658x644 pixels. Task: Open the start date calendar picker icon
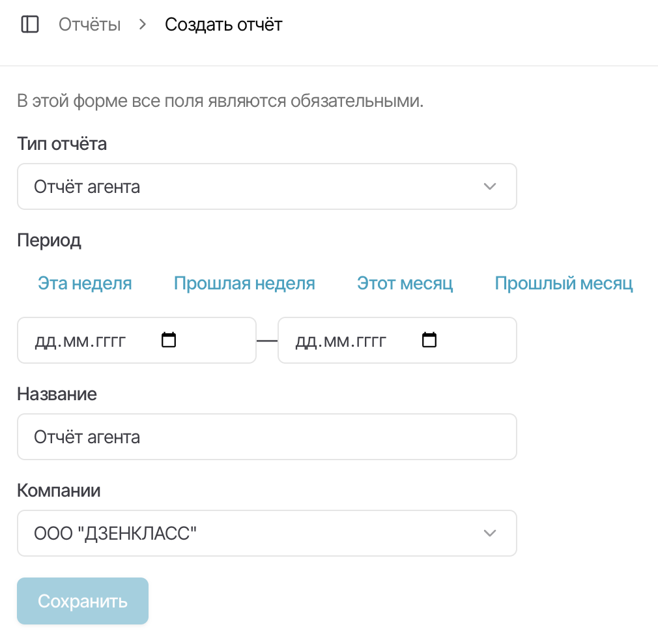[x=169, y=340]
